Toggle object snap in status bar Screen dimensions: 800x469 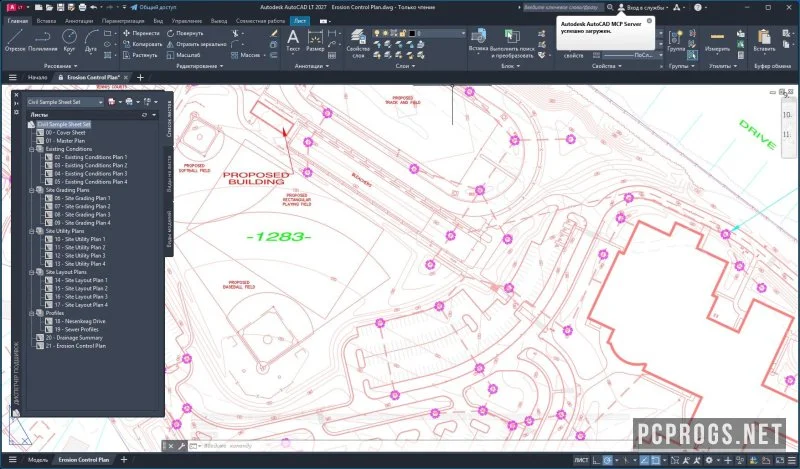point(655,460)
